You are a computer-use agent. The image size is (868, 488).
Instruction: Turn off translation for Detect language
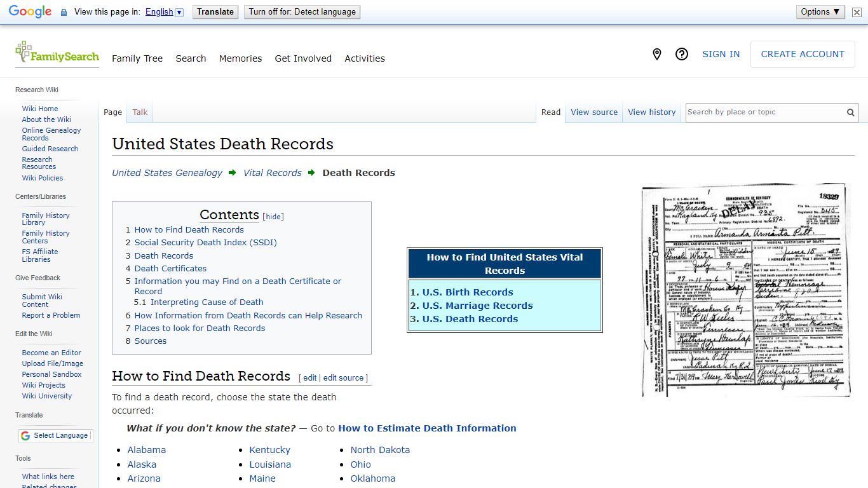(302, 11)
